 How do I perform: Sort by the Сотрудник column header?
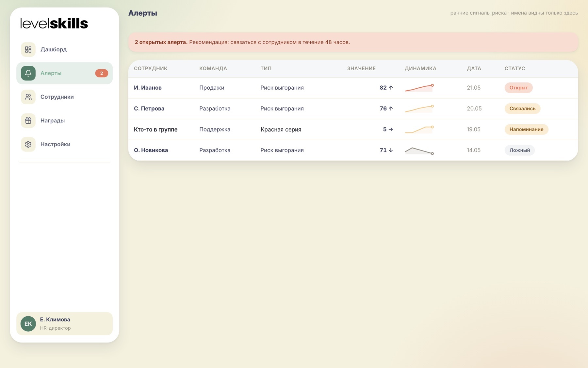tap(151, 68)
